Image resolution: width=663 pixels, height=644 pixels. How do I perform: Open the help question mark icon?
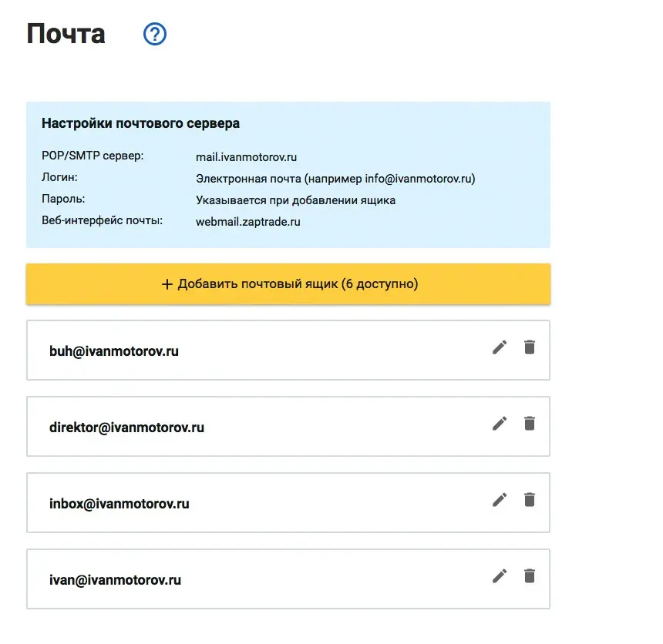pos(155,34)
